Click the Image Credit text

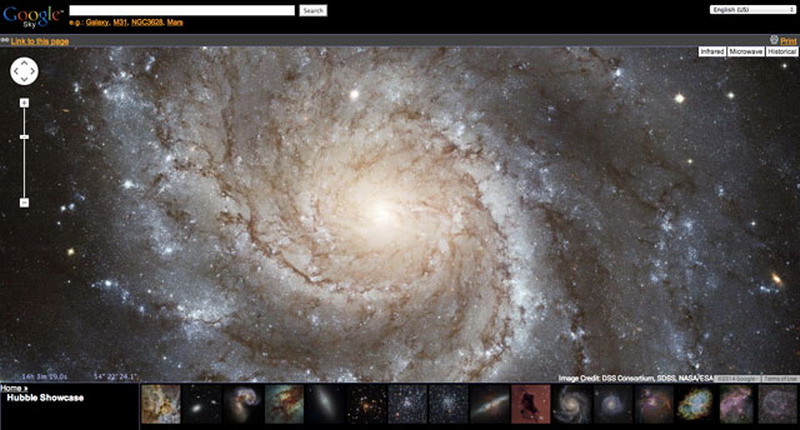click(636, 378)
